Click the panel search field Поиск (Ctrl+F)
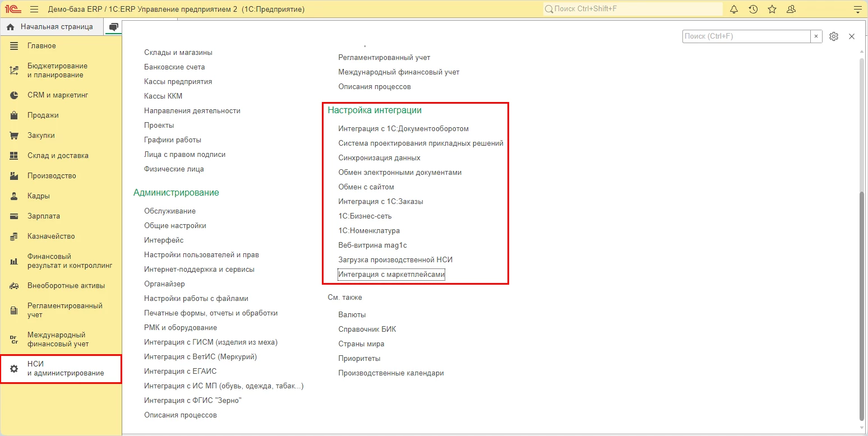Viewport: 868px width, 436px height. click(746, 36)
